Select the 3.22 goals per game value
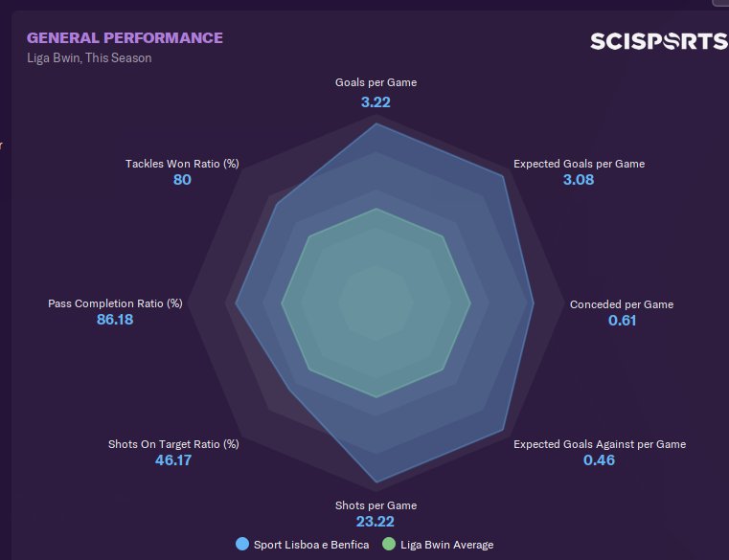Screen dimensions: 729x560 (x=376, y=101)
